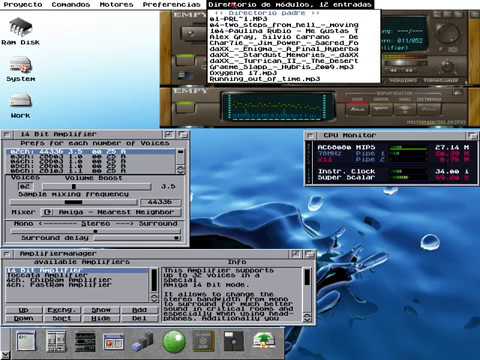
Task: Click the Hide button in AmplifierManager
Action: tap(101, 318)
